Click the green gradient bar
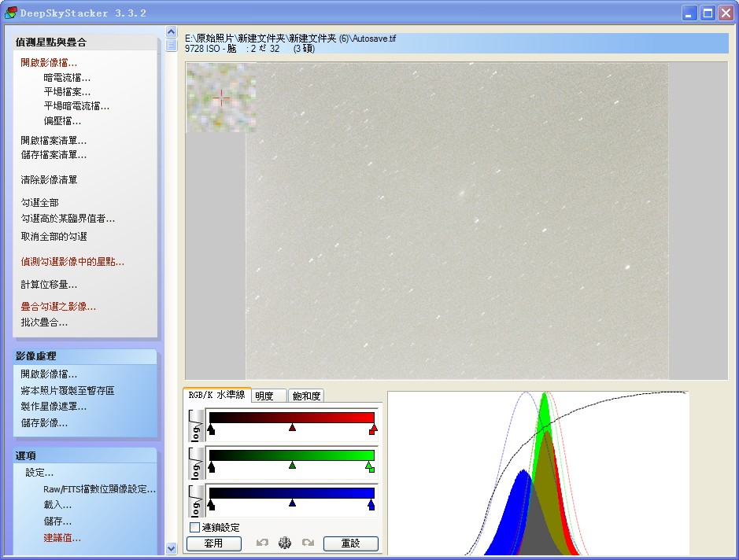 (x=292, y=455)
